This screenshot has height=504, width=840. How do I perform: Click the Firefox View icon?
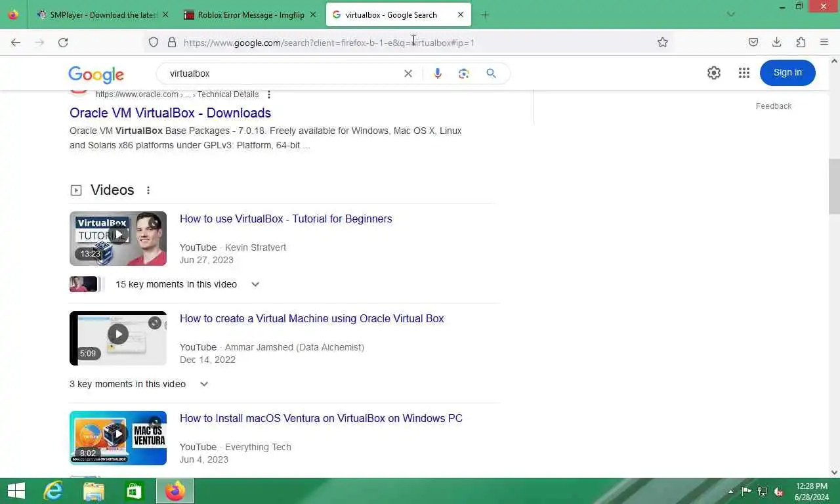pos(13,14)
